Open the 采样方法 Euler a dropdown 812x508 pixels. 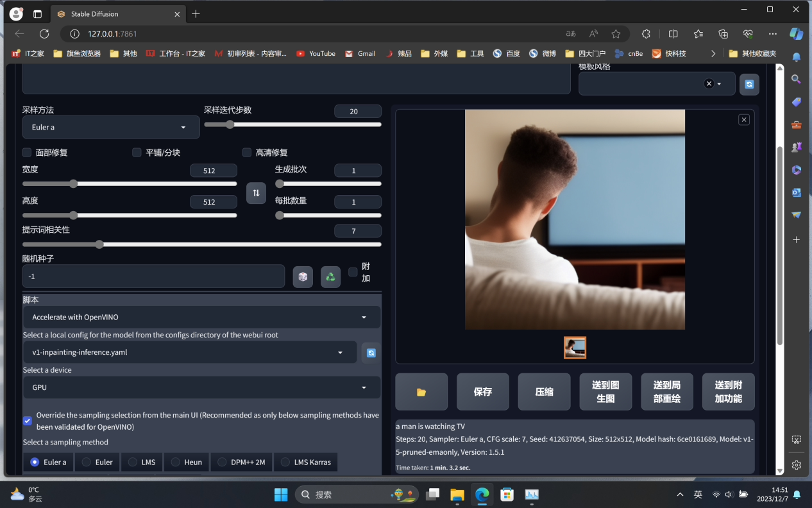point(110,128)
